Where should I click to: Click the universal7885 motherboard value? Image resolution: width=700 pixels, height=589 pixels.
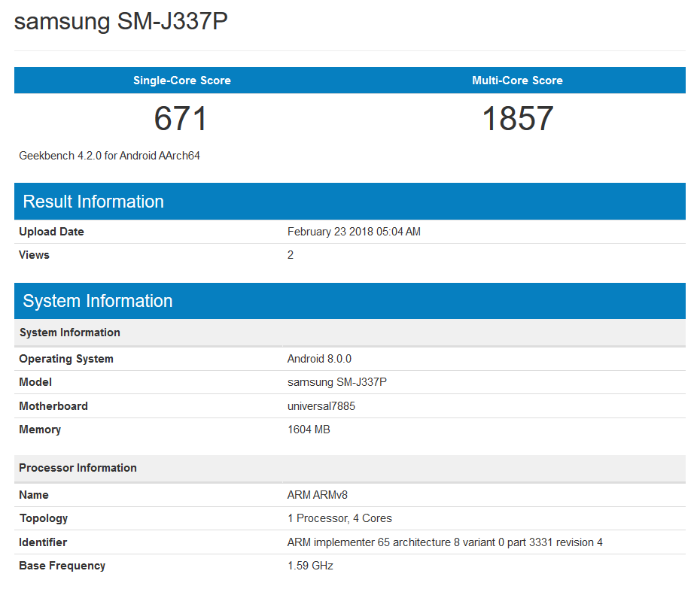coord(321,406)
